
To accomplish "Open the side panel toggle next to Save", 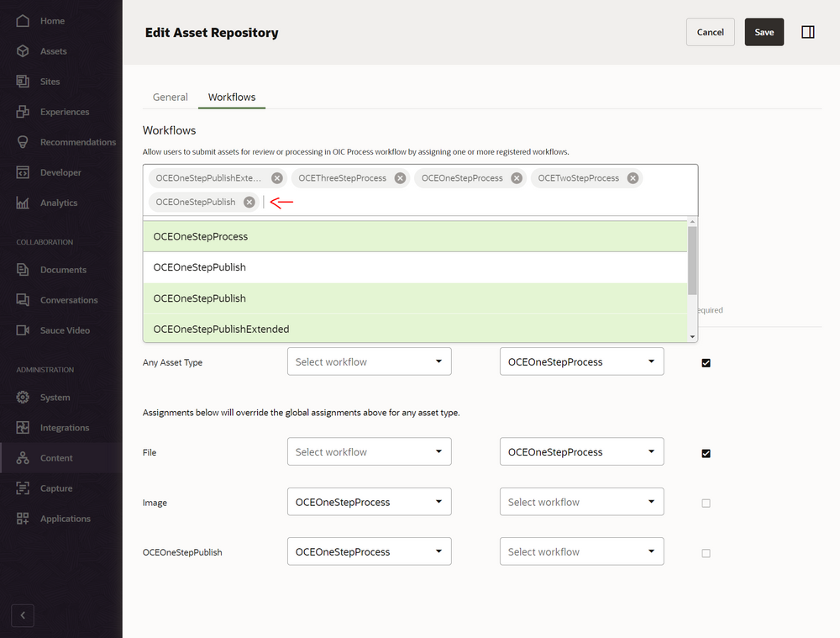I will coord(807,31).
